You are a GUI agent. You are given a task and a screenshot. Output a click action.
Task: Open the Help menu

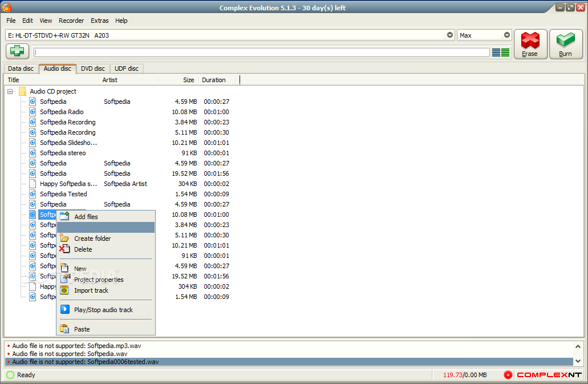pyautogui.click(x=121, y=21)
